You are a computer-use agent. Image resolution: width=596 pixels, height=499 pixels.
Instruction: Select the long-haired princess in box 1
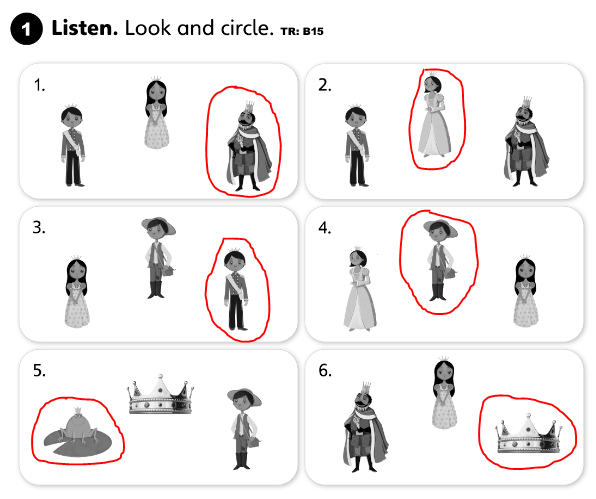156,112
